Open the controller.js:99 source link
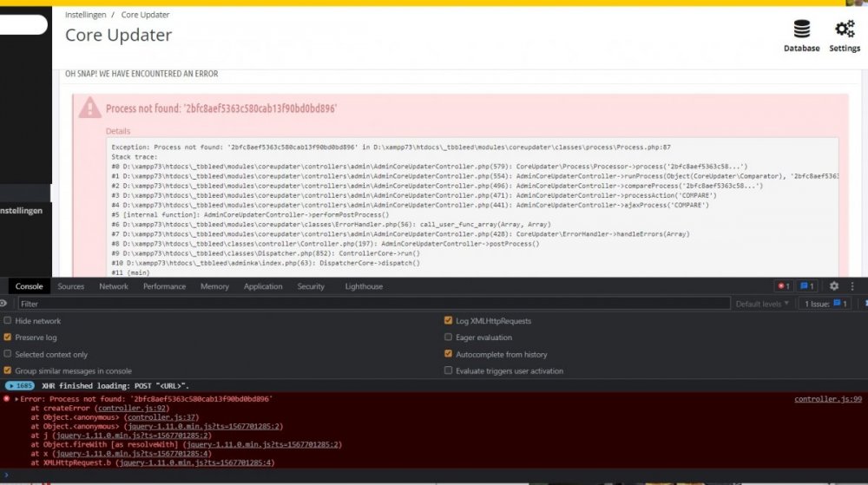The image size is (868, 485). 827,399
